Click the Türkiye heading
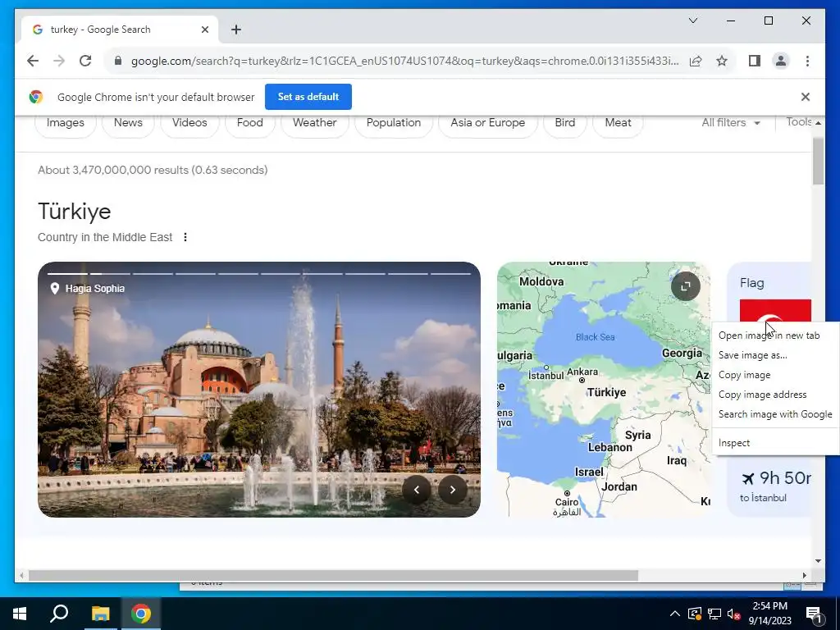This screenshot has height=630, width=840. tap(75, 212)
